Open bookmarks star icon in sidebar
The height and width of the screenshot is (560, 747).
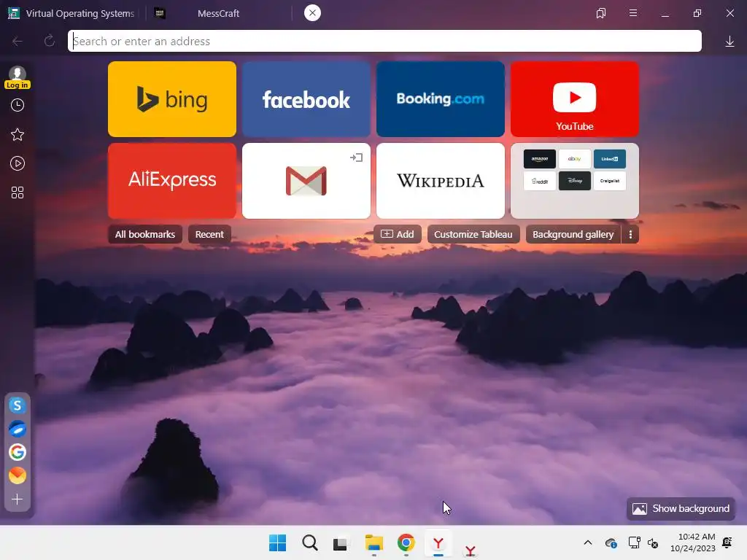point(18,135)
